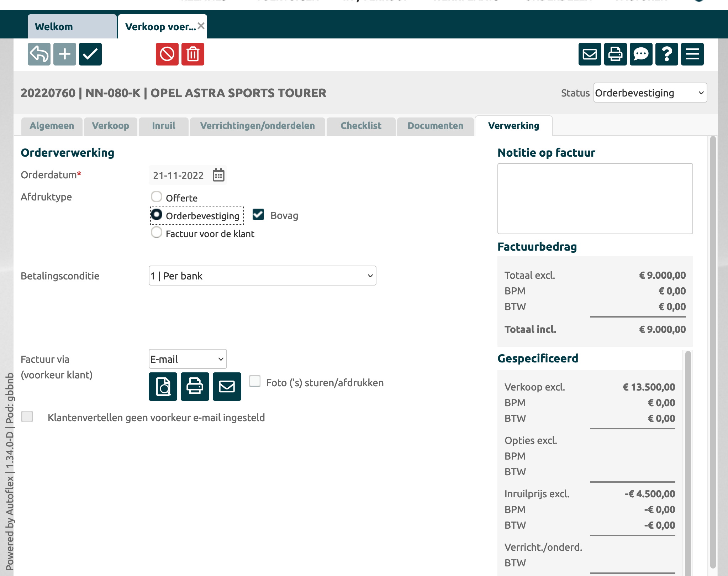This screenshot has width=728, height=576.
Task: Enable Foto('s) sturen/afdrukken checkbox
Action: [x=255, y=381]
